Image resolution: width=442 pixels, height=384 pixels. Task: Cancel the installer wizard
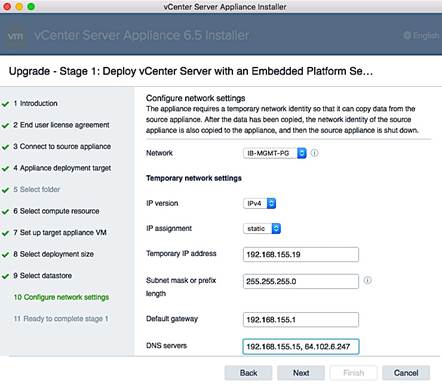[406, 373]
